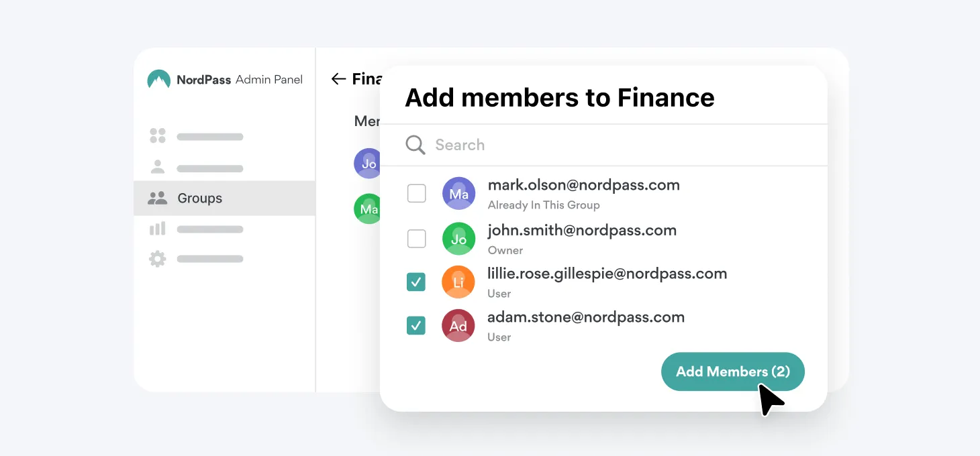Tick the john.smith@nordpass.com checkbox
The height and width of the screenshot is (456, 980).
click(x=417, y=239)
